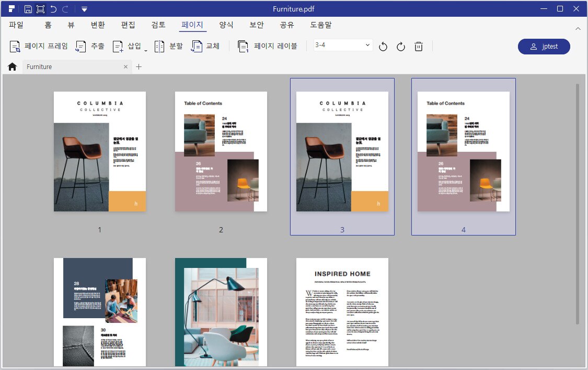Click the screenshot capture icon in title bar
This screenshot has width=588, height=370.
[40, 9]
